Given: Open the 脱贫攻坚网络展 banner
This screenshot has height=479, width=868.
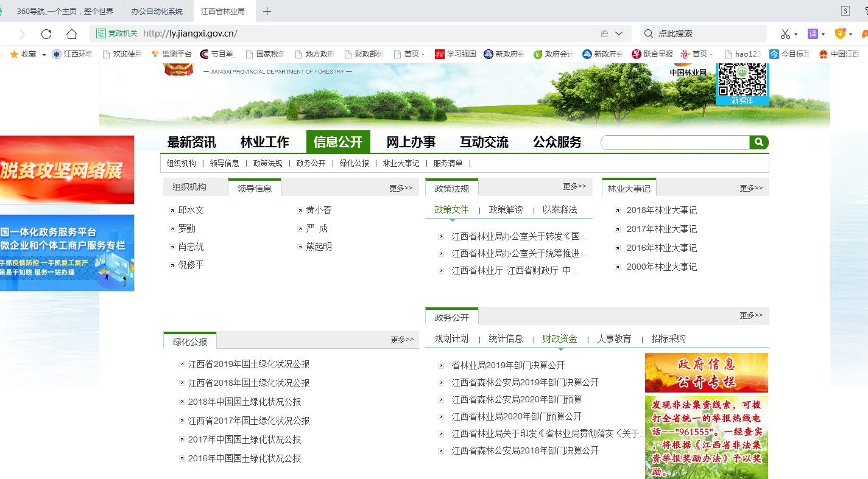Looking at the screenshot, I should 66,170.
